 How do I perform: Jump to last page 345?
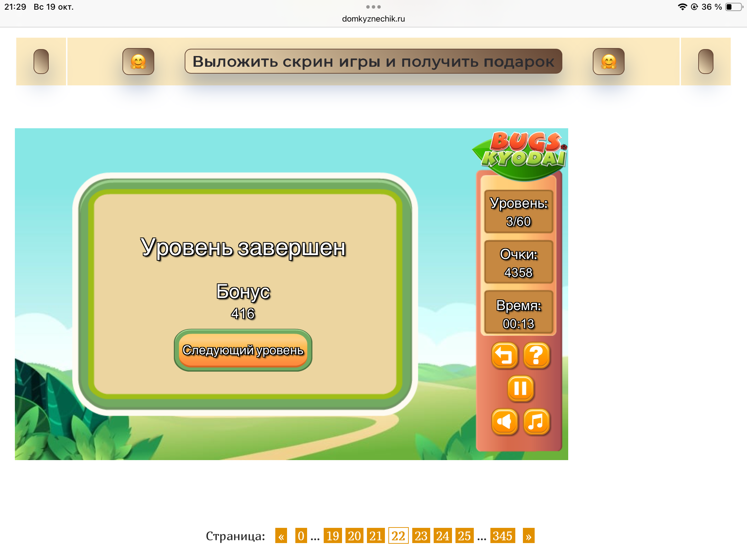(x=502, y=536)
